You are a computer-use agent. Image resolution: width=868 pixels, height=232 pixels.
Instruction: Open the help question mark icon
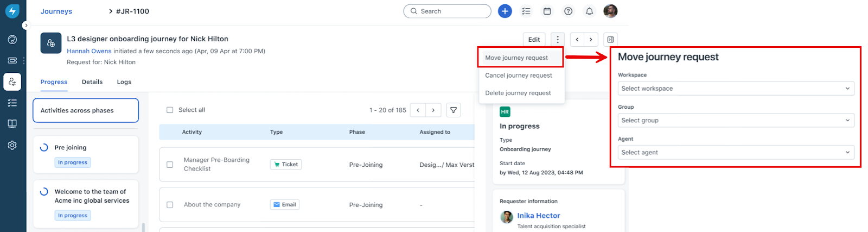[x=568, y=11]
